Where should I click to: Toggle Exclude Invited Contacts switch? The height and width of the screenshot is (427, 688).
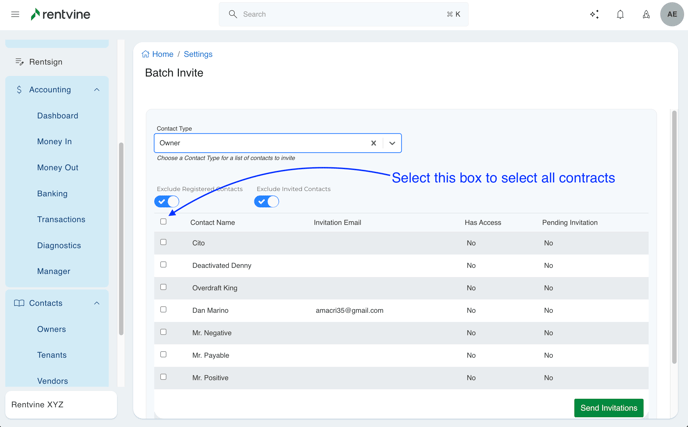[267, 201]
